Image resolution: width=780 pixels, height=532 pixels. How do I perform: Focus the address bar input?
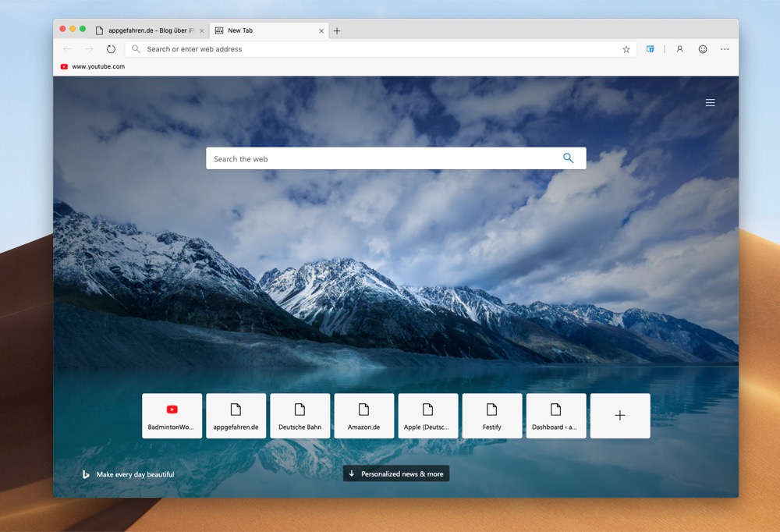[x=374, y=49]
